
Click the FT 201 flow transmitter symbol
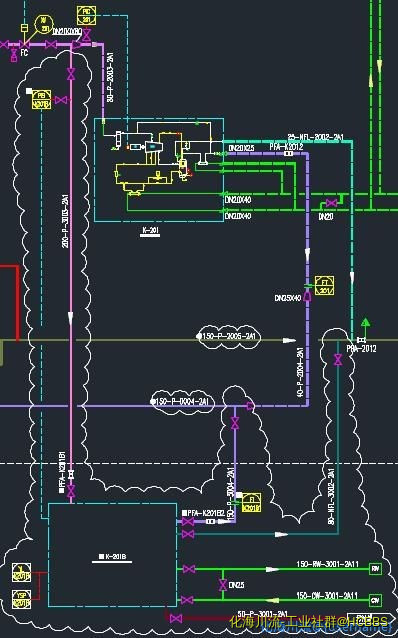click(324, 286)
